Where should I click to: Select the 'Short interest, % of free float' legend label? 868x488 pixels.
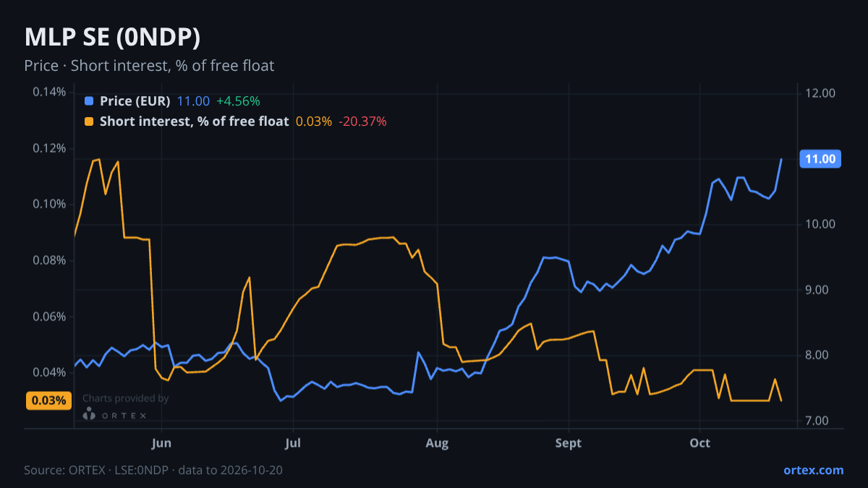(x=194, y=121)
